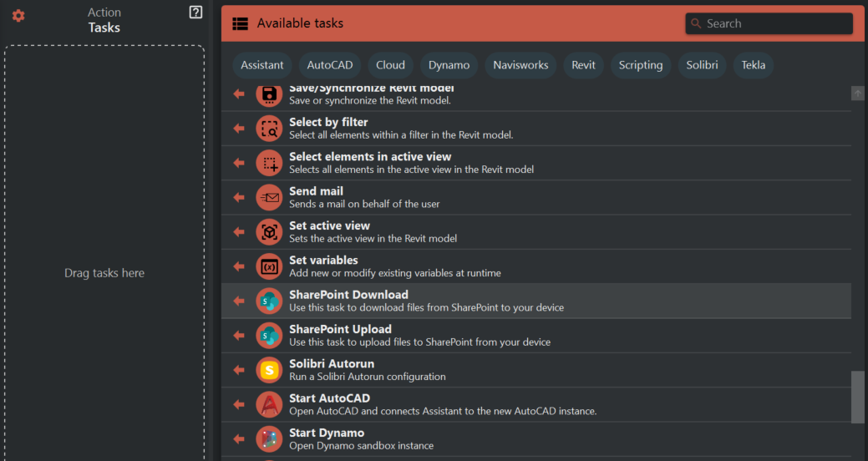
Task: Click the Save/Synchronize Revit model disk icon
Action: 269,94
